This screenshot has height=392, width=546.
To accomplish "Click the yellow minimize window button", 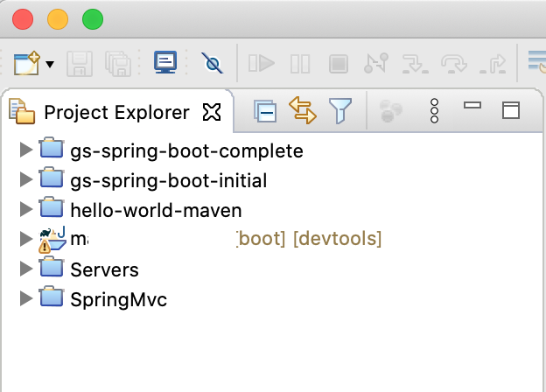I will pyautogui.click(x=58, y=19).
